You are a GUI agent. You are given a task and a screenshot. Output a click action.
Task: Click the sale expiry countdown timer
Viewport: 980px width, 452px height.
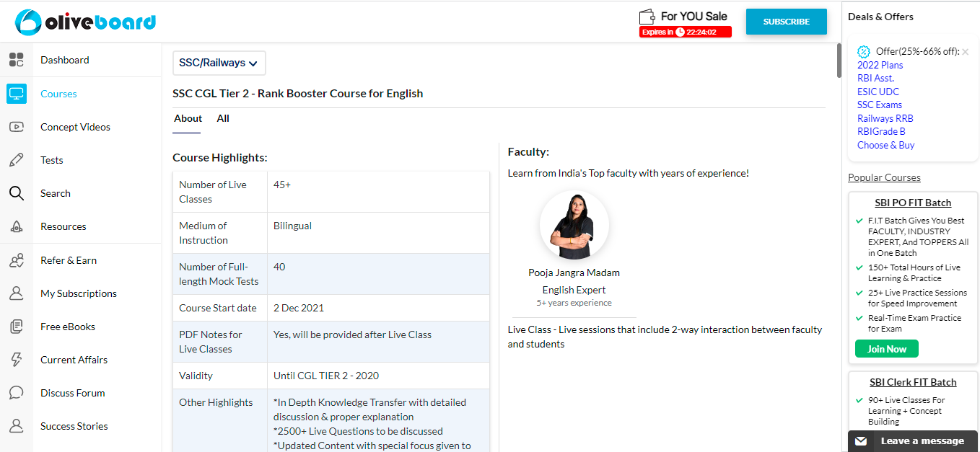pos(686,32)
